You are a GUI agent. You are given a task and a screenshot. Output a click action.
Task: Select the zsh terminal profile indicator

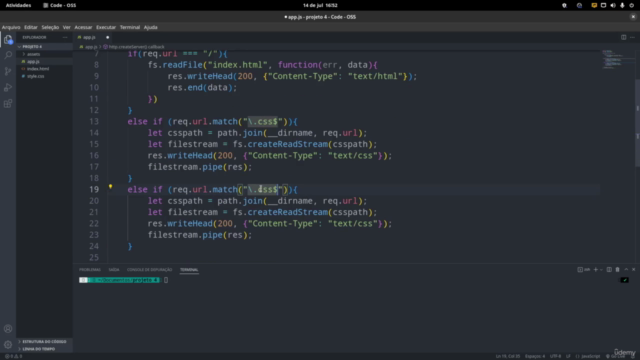(x=584, y=269)
